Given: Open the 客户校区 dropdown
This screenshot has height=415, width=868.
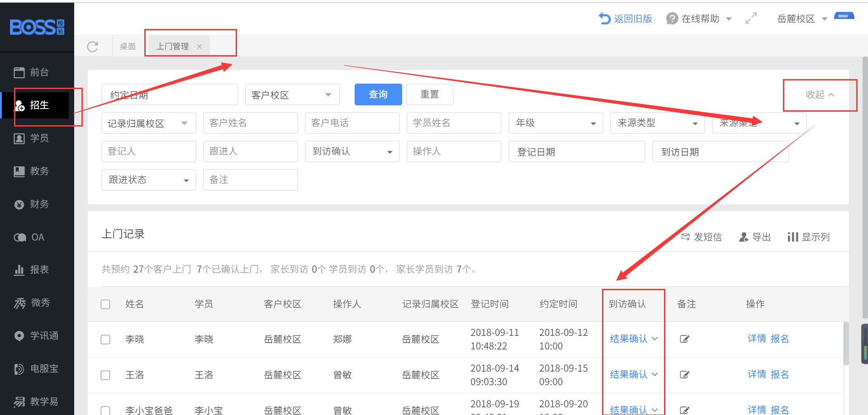Looking at the screenshot, I should pos(292,94).
